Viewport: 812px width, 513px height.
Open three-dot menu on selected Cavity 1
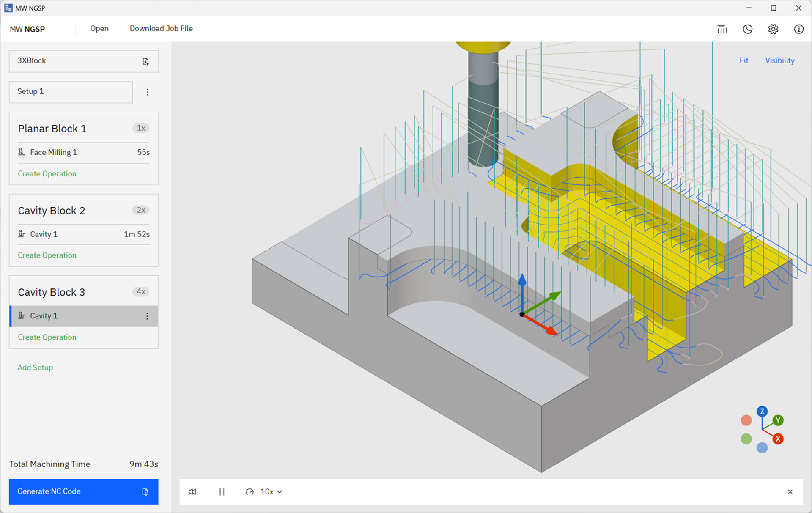pos(147,316)
